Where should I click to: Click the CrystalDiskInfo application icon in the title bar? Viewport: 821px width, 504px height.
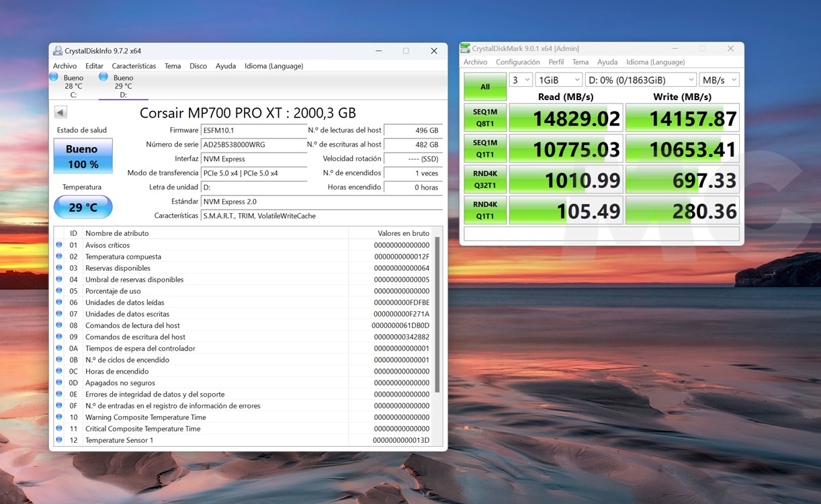58,50
